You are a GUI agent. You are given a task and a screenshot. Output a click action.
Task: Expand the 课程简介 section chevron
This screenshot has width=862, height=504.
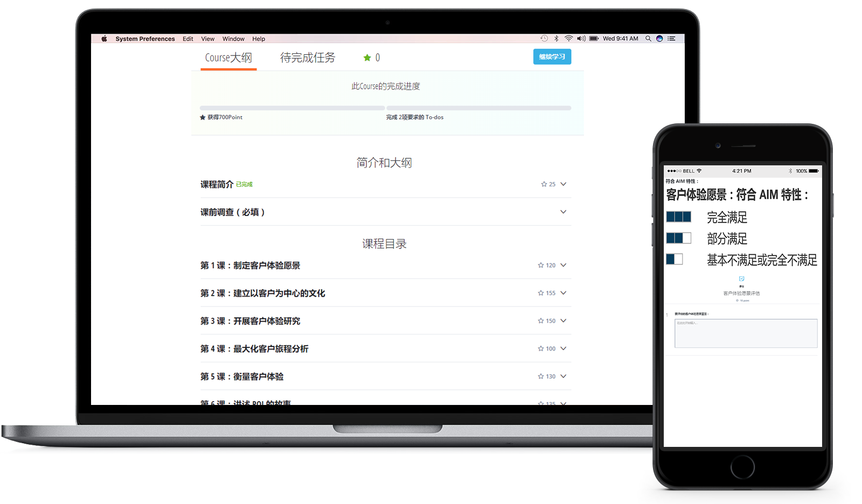pos(564,184)
